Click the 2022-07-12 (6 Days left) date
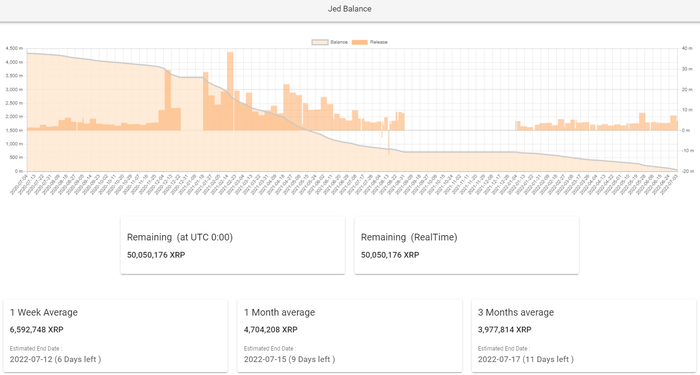Viewport: 700px width, 375px height. [x=55, y=359]
